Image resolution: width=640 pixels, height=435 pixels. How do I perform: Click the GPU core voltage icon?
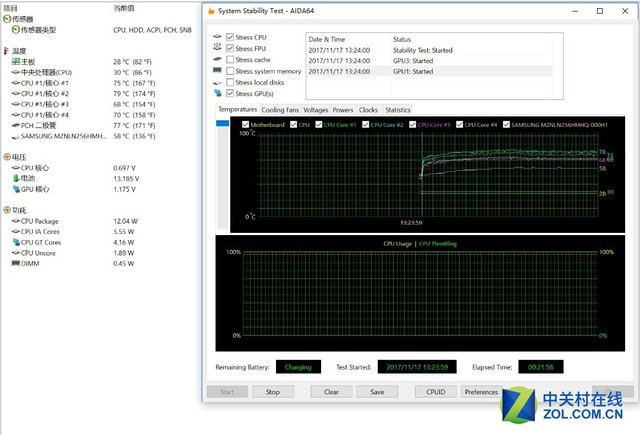point(15,189)
